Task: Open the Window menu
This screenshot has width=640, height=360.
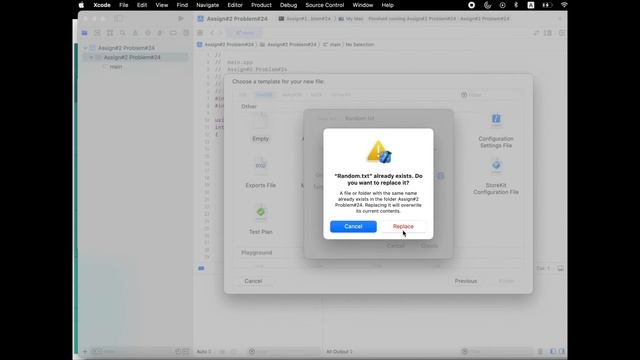Action: tap(362, 5)
